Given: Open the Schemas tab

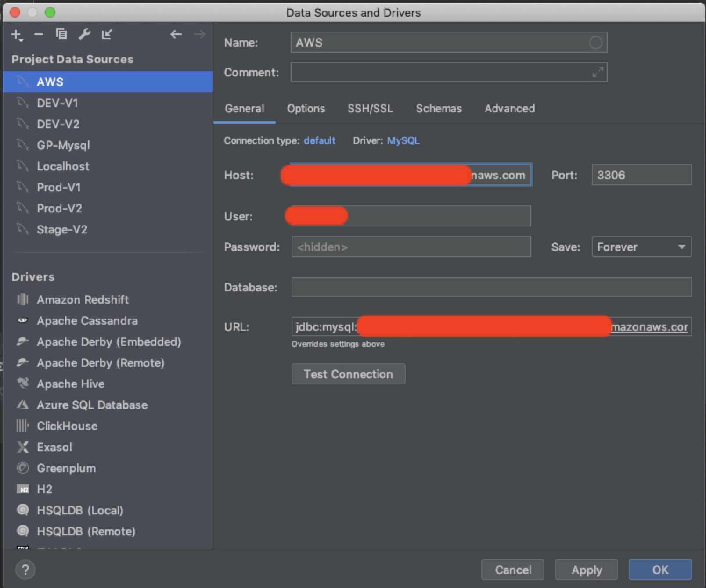Looking at the screenshot, I should pos(439,108).
